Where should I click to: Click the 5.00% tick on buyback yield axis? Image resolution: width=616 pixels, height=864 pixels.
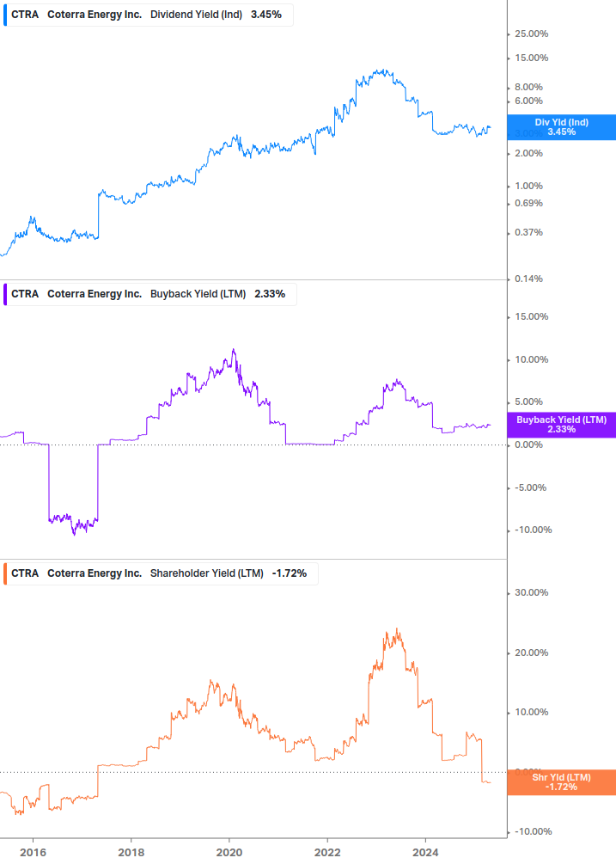528,401
